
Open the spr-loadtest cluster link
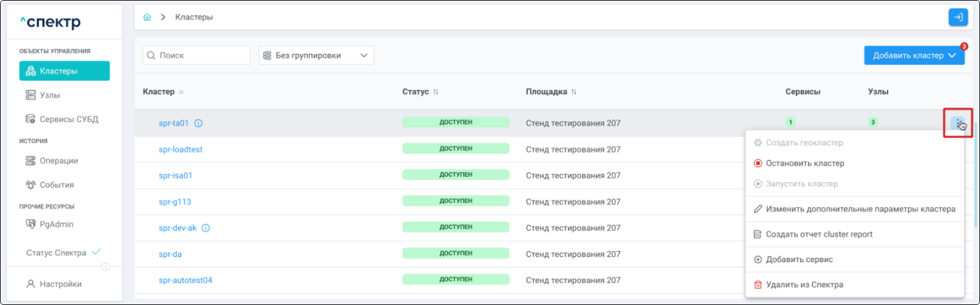coord(180,149)
